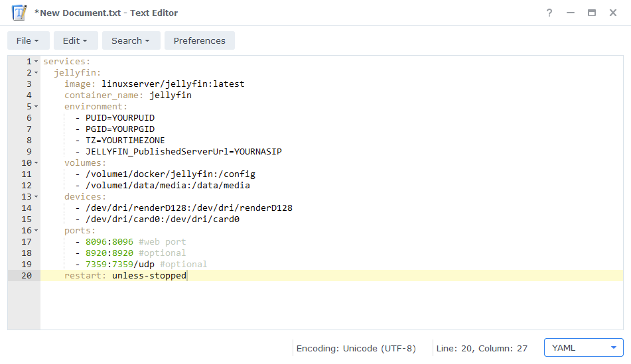Click the 8920:8920 port mapping
This screenshot has height=364, width=631.
point(109,253)
